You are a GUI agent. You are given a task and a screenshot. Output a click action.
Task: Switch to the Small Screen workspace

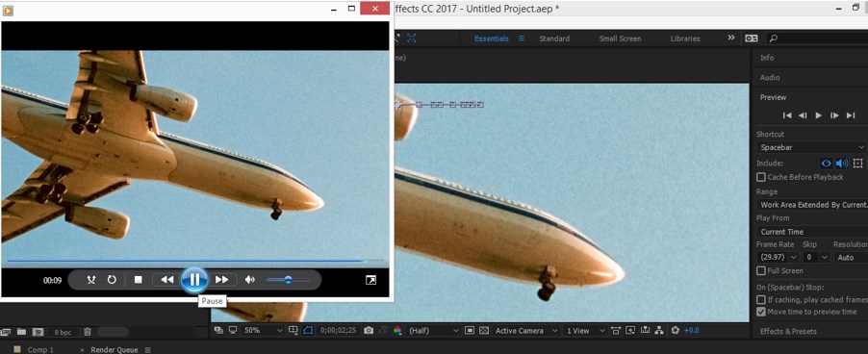pyautogui.click(x=620, y=38)
